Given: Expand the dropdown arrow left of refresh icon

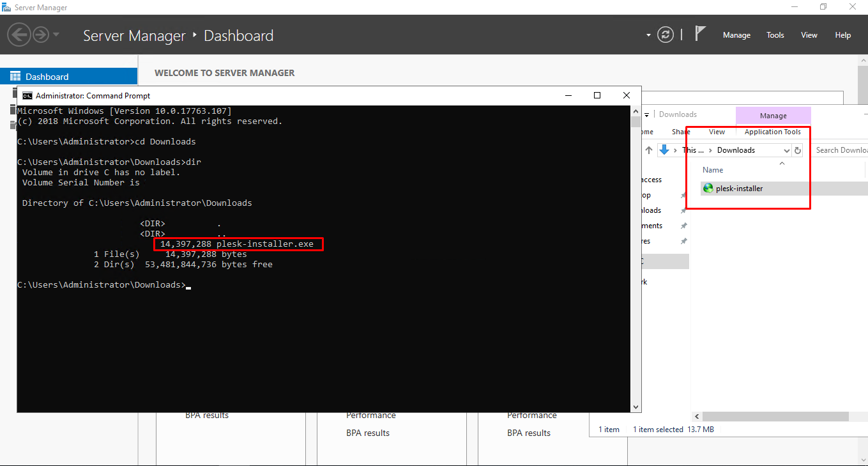Looking at the screenshot, I should pos(649,35).
